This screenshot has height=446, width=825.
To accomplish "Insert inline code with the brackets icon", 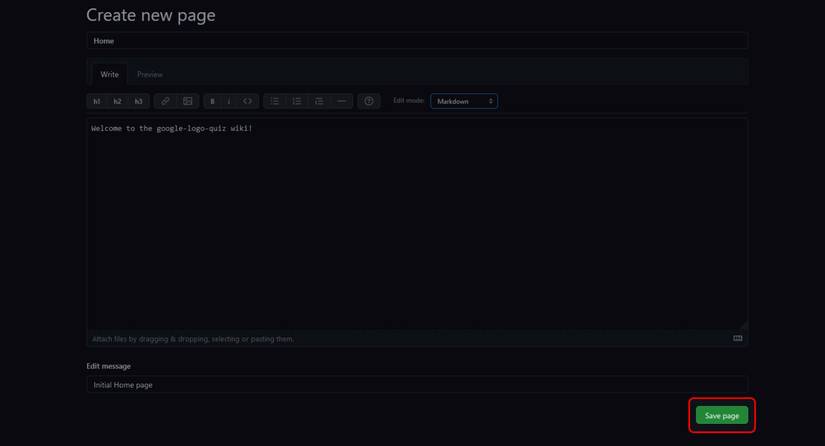I will (247, 101).
